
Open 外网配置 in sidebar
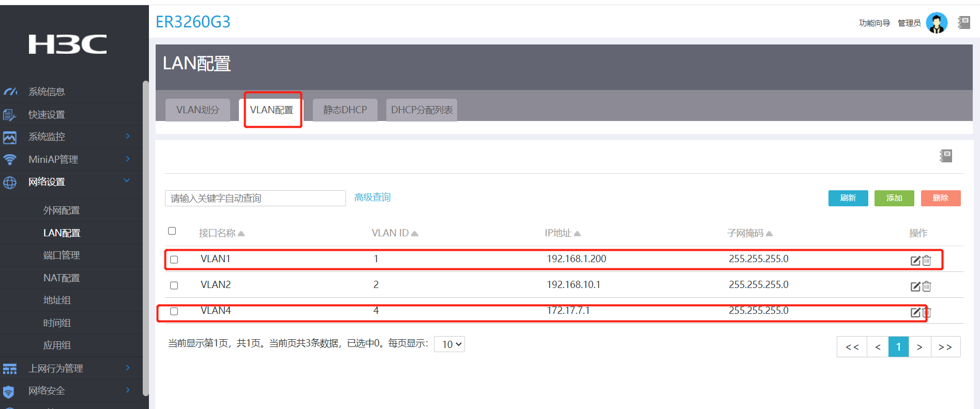(62, 210)
